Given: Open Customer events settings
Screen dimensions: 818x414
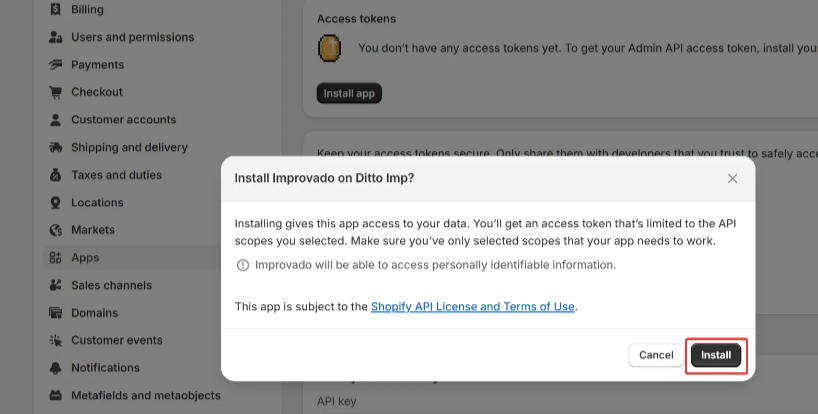Looking at the screenshot, I should (x=117, y=340).
